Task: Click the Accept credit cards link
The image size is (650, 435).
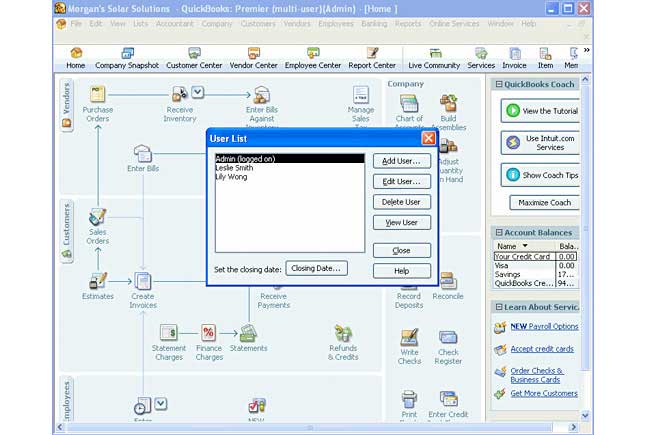Action: click(543, 349)
